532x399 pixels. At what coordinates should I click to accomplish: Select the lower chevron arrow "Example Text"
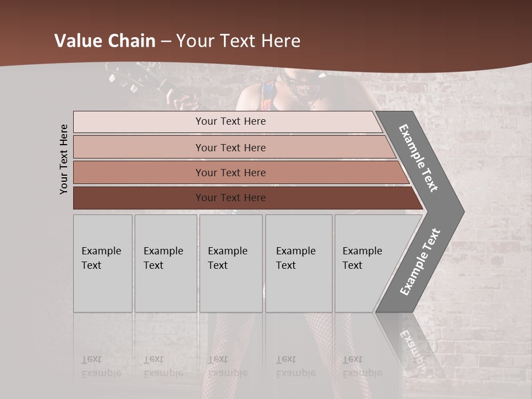(x=420, y=262)
